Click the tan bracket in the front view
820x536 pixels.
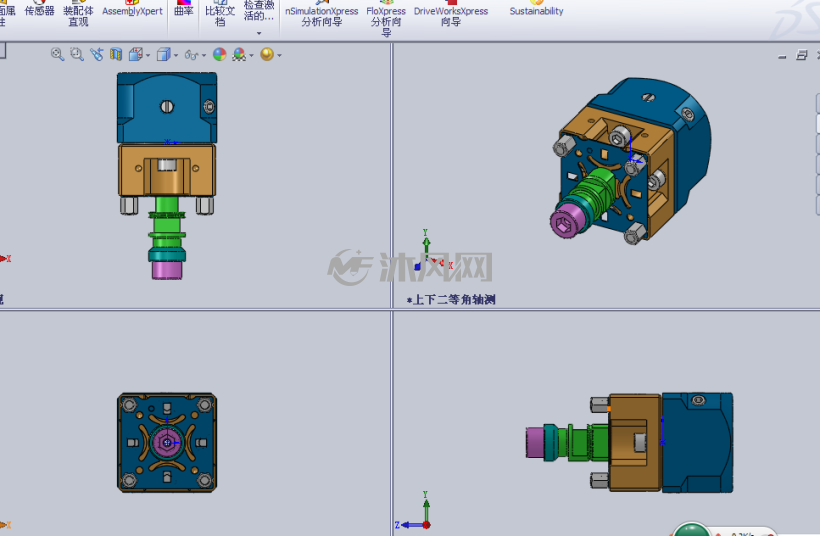(x=167, y=170)
